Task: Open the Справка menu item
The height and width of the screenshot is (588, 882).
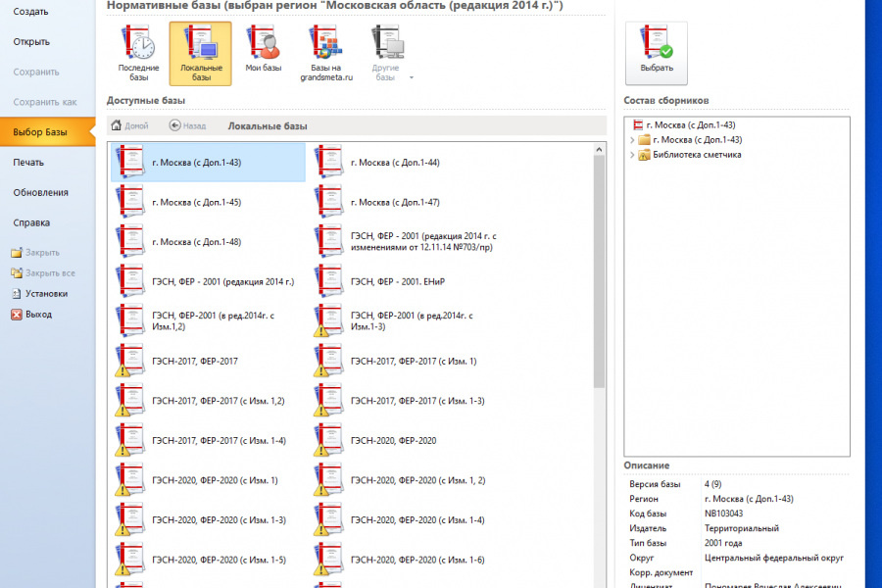Action: 31,222
